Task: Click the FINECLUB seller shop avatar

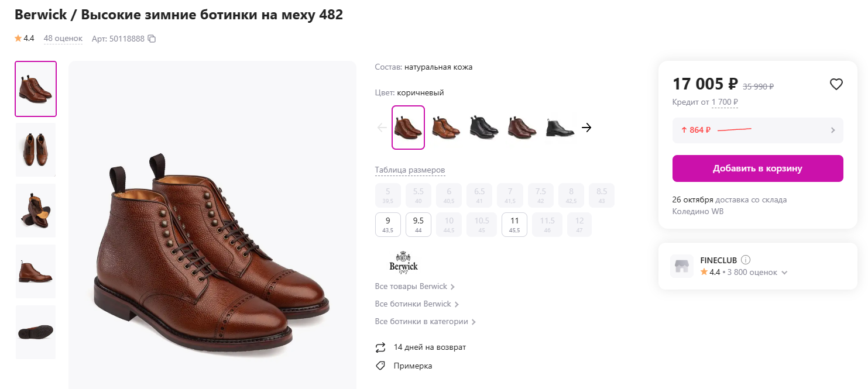Action: point(681,266)
